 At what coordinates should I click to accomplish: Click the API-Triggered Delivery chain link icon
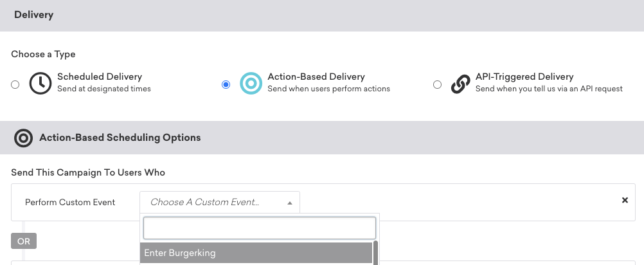[460, 84]
